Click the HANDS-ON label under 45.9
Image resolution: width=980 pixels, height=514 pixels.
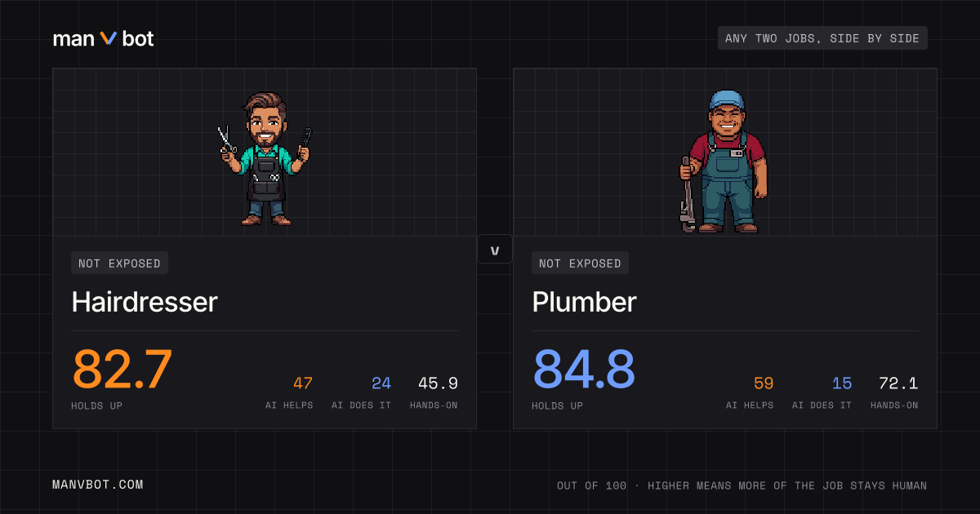(434, 405)
